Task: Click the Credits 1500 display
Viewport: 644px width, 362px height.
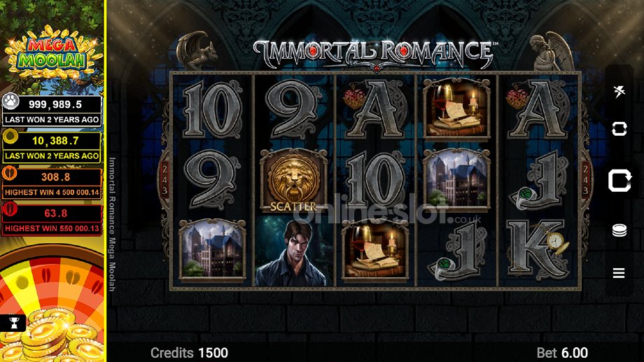Action: [x=189, y=353]
